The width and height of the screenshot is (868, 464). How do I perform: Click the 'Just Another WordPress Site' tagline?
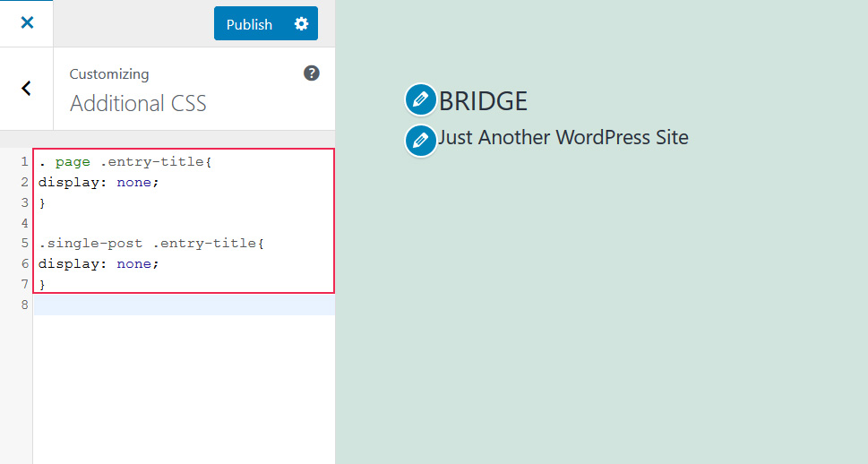coord(563,138)
